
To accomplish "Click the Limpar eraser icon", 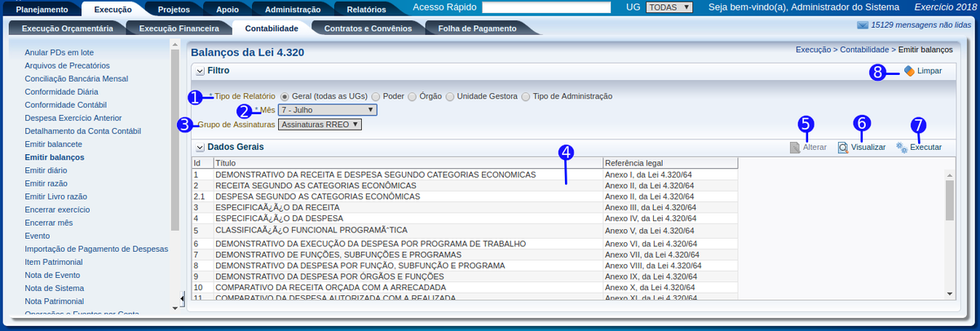I will tap(909, 71).
